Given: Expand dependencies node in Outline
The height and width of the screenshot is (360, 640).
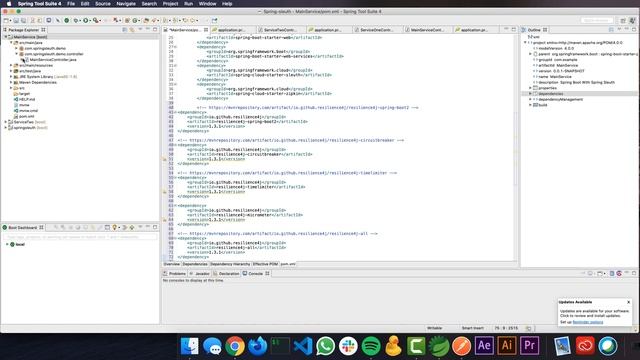Looking at the screenshot, I should [x=530, y=93].
